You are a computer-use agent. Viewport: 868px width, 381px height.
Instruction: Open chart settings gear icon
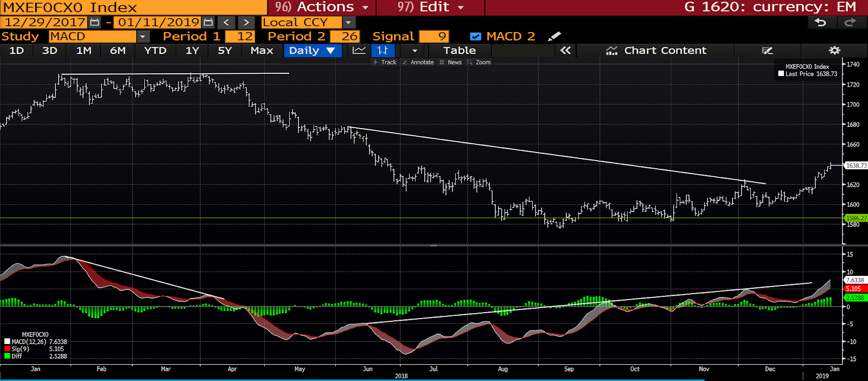(834, 50)
